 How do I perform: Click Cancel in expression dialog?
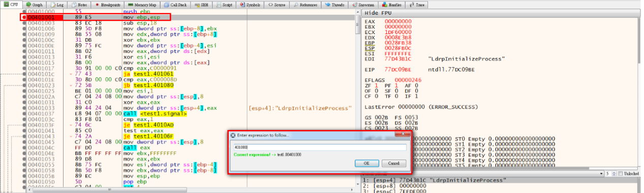pos(394,164)
